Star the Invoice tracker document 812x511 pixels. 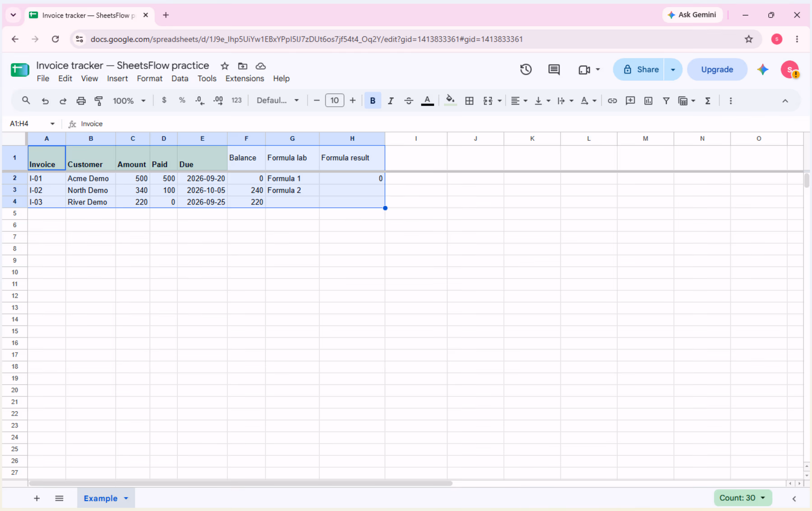pyautogui.click(x=225, y=66)
